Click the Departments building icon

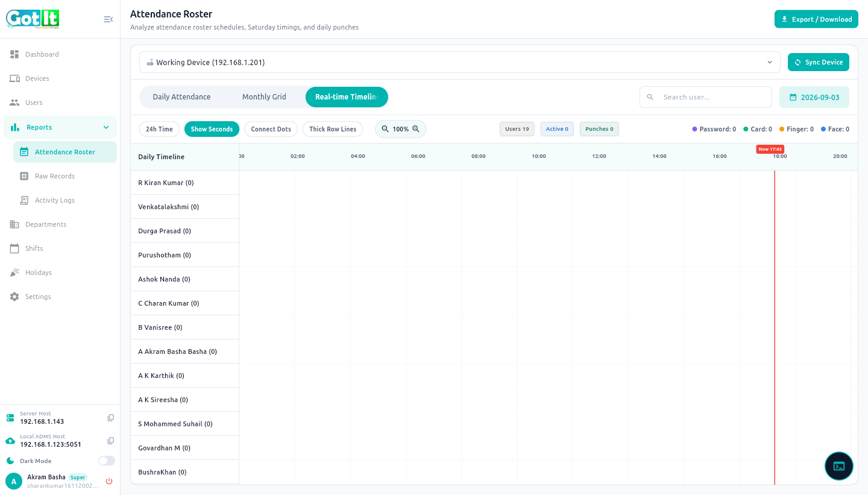[x=14, y=224]
